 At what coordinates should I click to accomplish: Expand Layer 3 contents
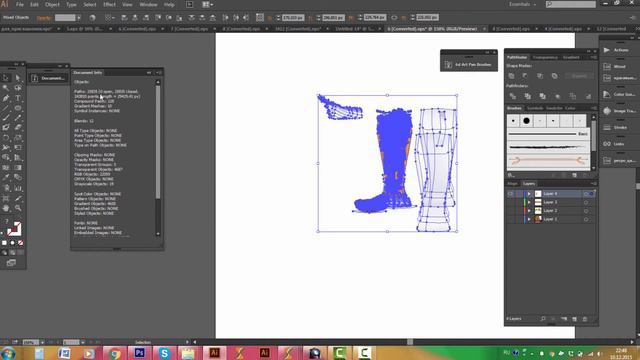click(529, 202)
